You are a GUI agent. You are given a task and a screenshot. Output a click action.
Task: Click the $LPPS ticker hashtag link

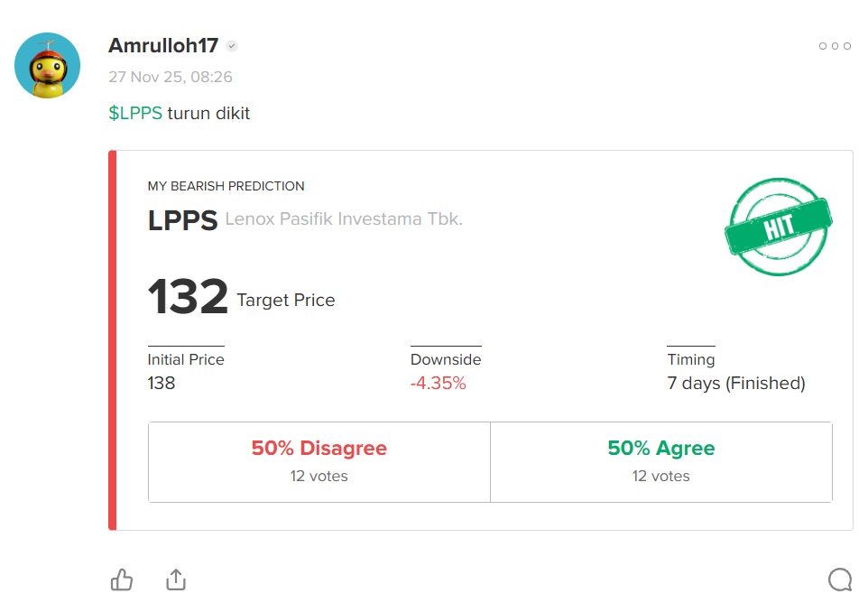pyautogui.click(x=135, y=114)
